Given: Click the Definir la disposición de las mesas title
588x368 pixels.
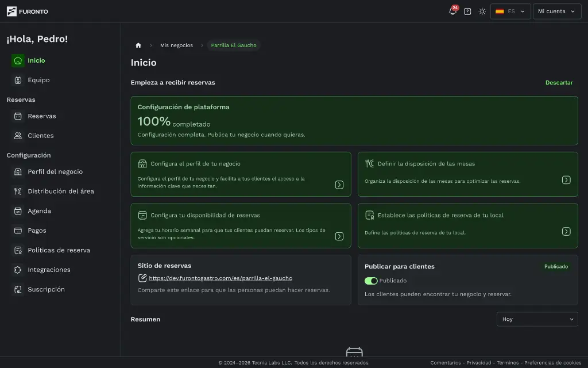Looking at the screenshot, I should (427, 164).
